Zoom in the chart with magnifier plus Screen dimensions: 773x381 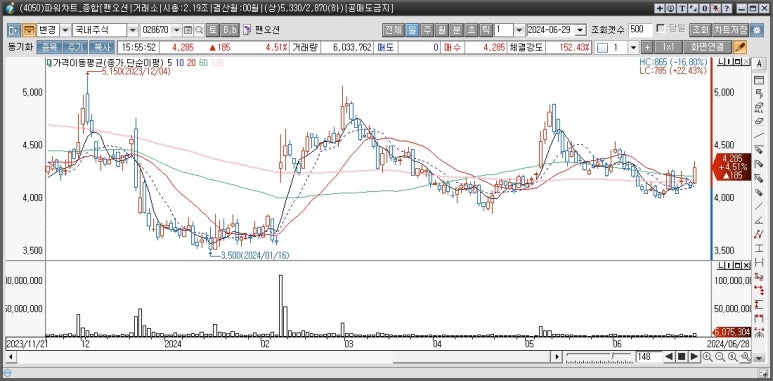pos(707,356)
